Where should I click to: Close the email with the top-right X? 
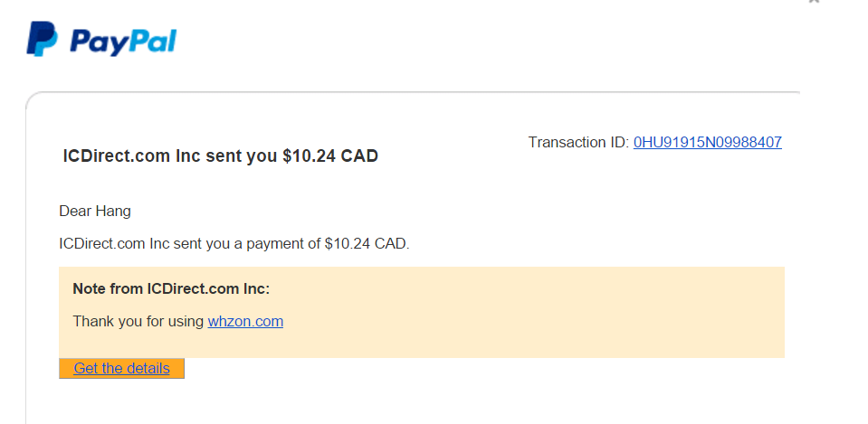click(813, 3)
